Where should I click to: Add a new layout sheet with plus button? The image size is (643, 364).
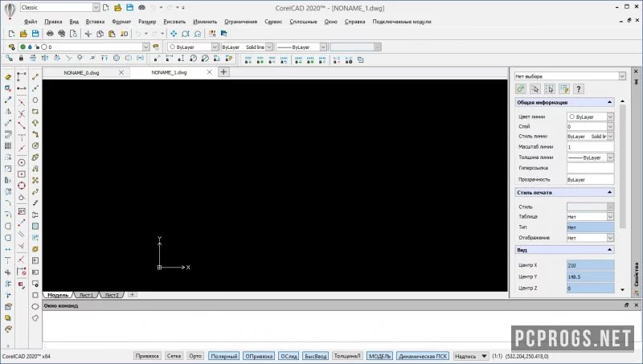tap(132, 295)
